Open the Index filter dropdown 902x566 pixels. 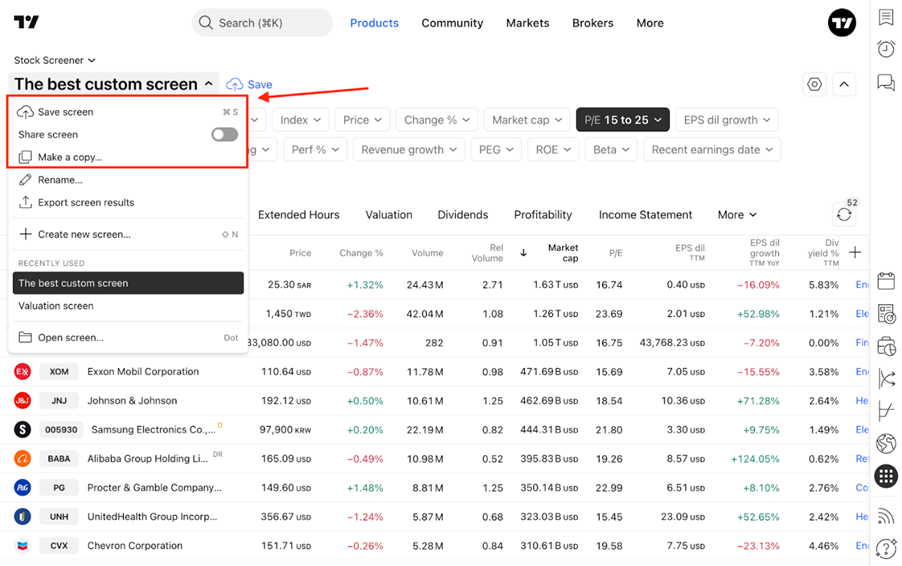click(300, 120)
